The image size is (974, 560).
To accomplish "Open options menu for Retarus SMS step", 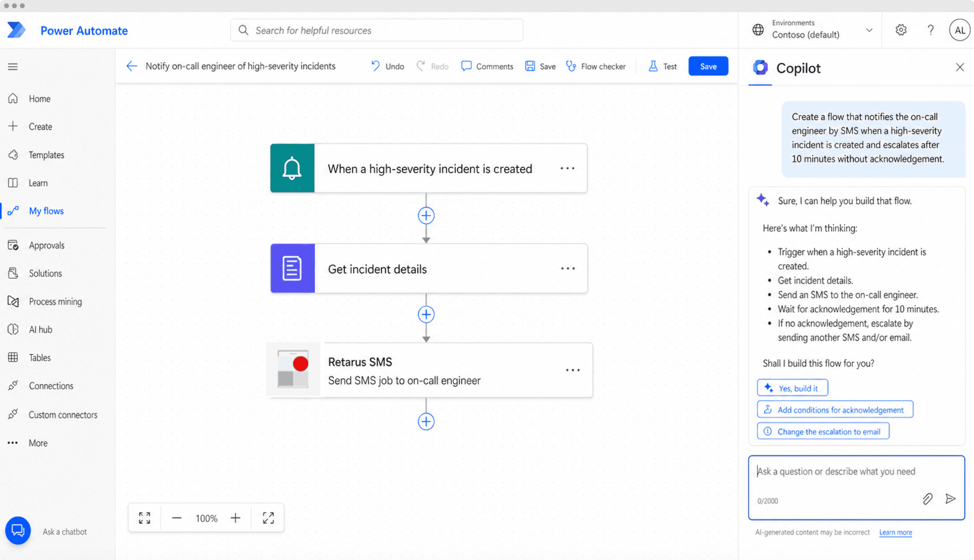I will (573, 370).
